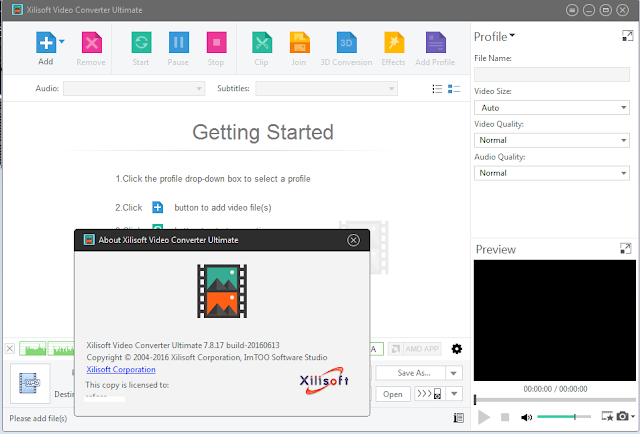Switch to thumbnail detail view icon
The image size is (640, 434).
tap(454, 89)
